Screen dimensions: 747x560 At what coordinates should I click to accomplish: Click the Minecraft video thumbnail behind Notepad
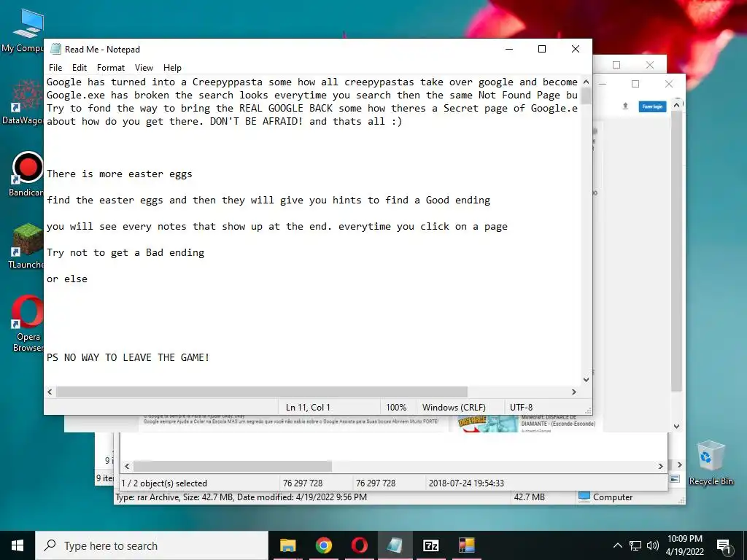487,424
